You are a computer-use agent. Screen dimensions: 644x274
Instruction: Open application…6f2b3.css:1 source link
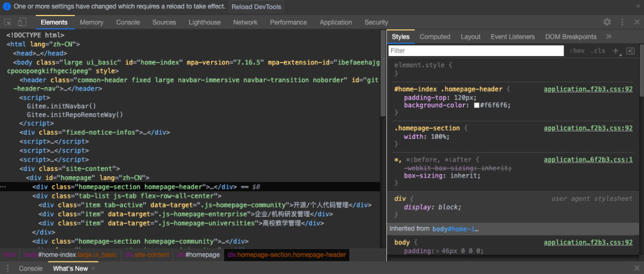(588, 160)
